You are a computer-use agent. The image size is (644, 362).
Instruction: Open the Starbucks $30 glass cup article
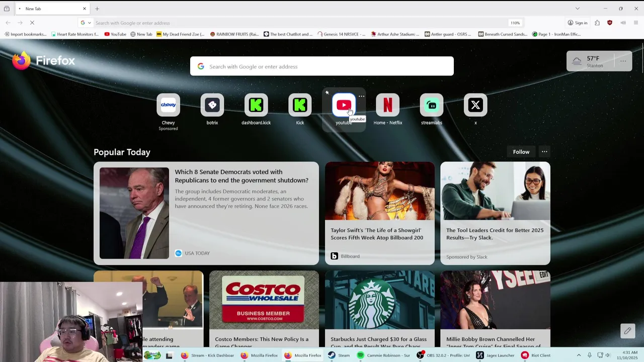point(380,309)
